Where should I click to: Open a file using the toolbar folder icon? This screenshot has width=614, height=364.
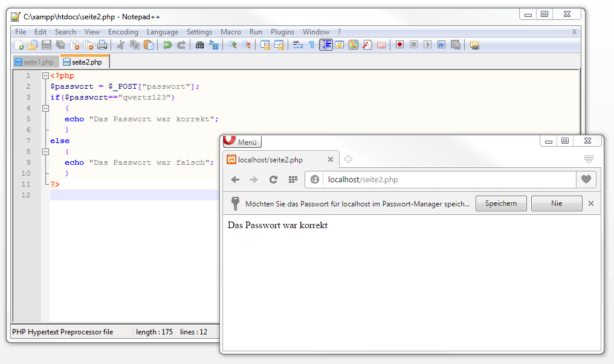tap(33, 45)
